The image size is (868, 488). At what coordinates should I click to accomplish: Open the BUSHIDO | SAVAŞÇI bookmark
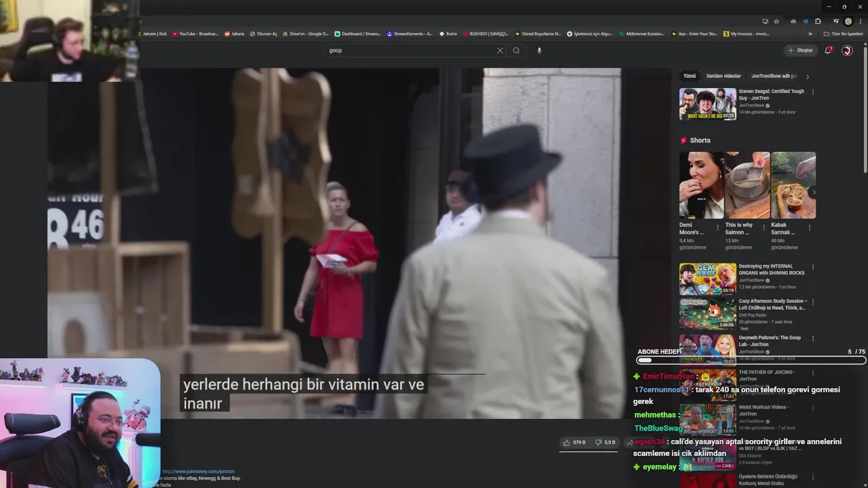click(486, 33)
